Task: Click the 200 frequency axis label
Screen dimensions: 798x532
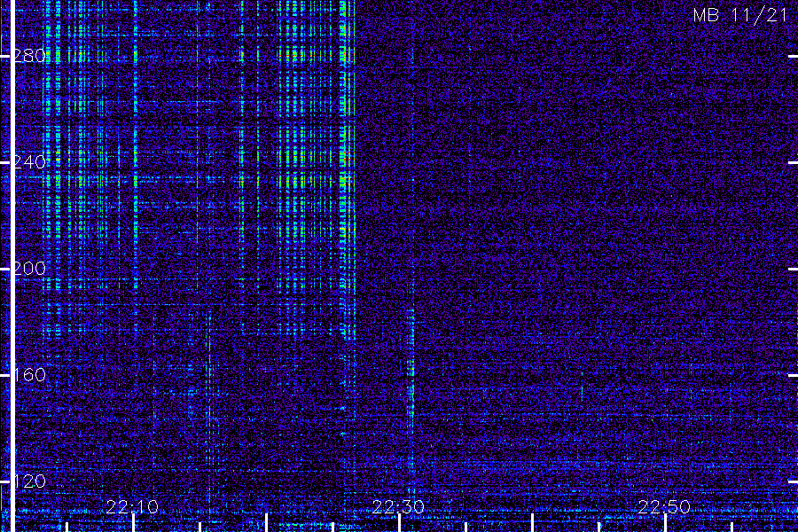Action: point(29,269)
